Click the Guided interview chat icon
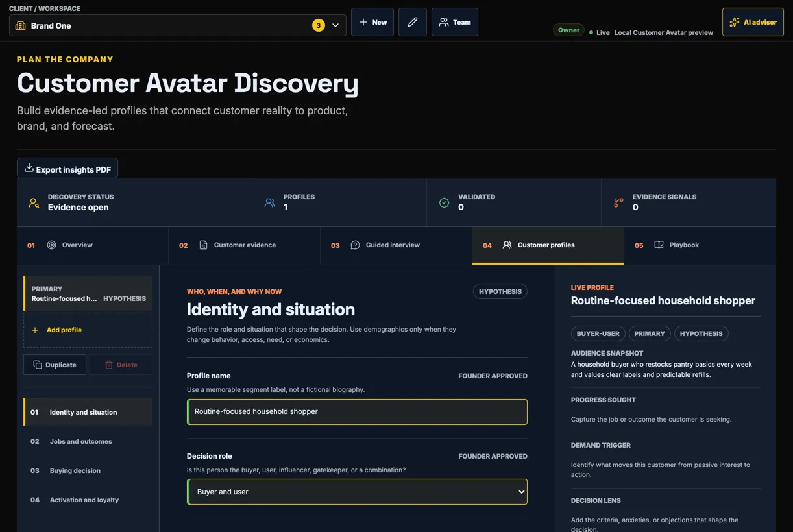 pos(355,245)
